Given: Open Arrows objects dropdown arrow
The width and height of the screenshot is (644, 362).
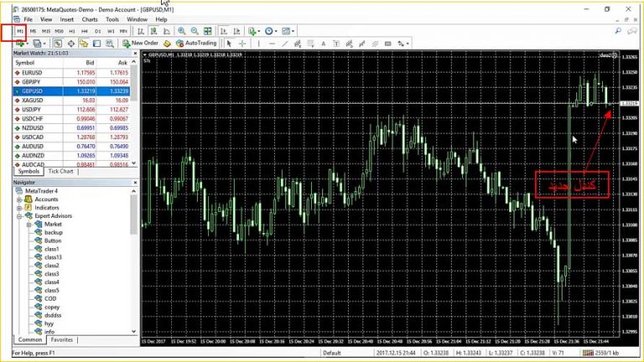Looking at the screenshot, I should (408, 44).
